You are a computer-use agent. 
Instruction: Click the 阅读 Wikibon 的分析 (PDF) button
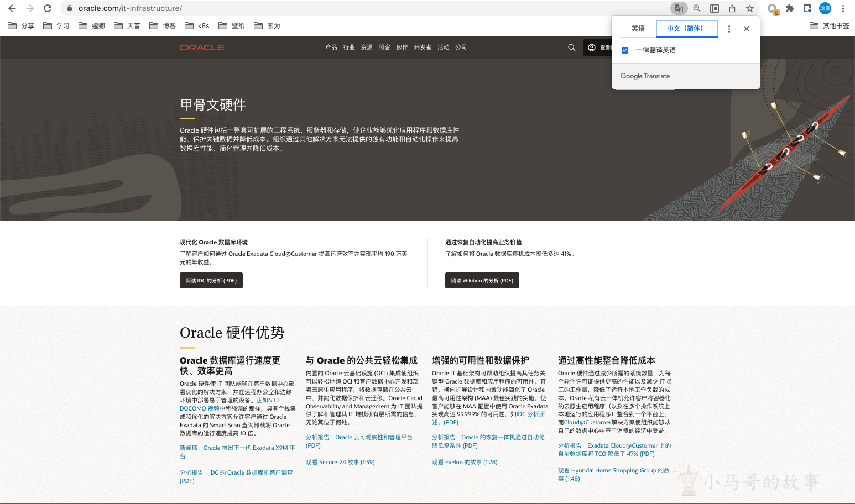click(x=482, y=281)
